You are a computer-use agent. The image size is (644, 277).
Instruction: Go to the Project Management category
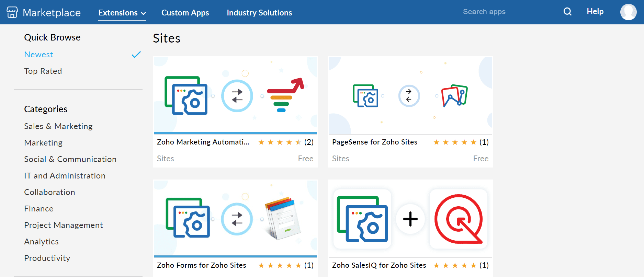click(x=64, y=225)
